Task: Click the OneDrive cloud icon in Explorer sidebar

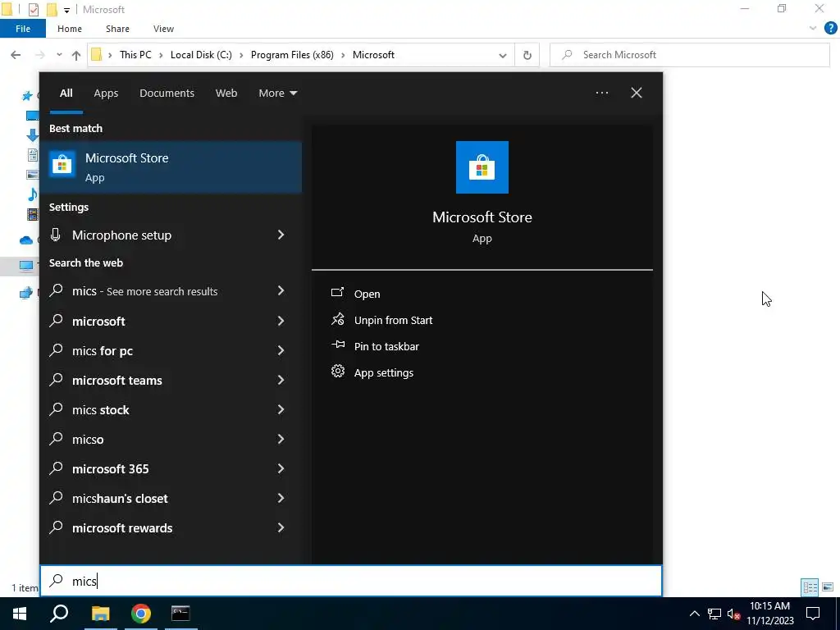Action: point(25,240)
